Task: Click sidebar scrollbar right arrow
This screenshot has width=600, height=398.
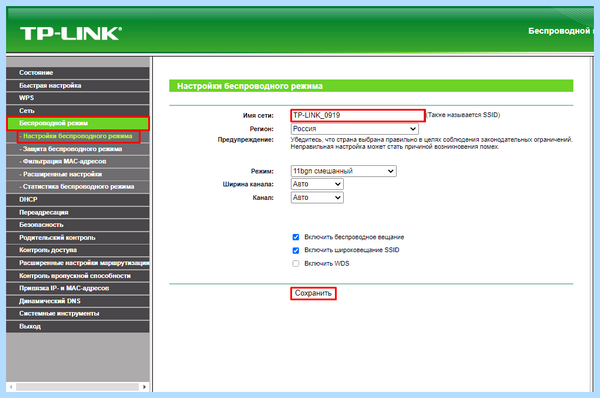Action: (144, 387)
